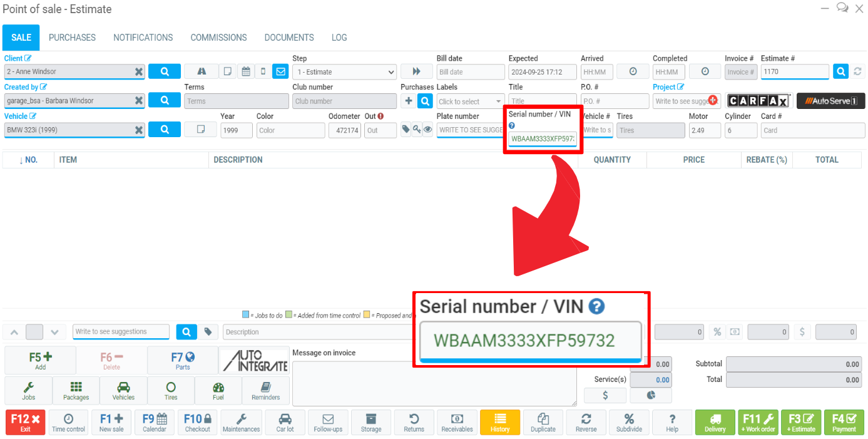Open the Tires catalog button

pos(171,391)
